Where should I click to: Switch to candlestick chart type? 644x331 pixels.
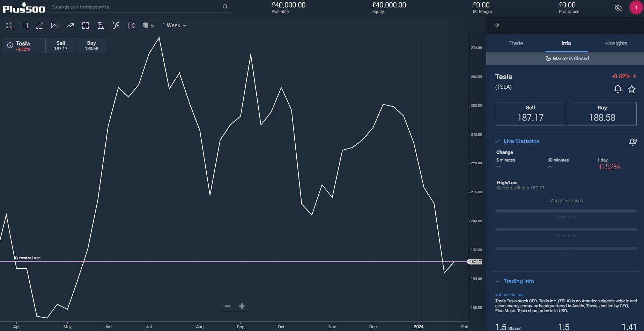coord(131,25)
